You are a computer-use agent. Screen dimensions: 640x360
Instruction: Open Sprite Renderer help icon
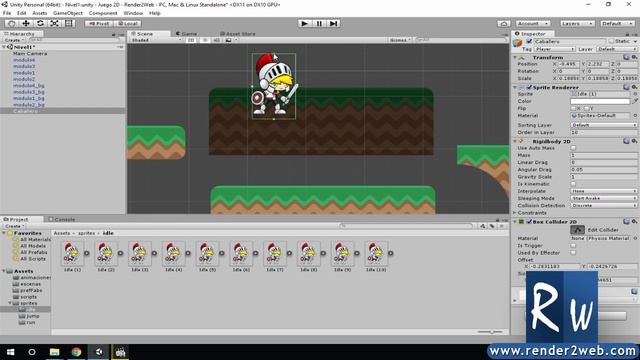626,87
